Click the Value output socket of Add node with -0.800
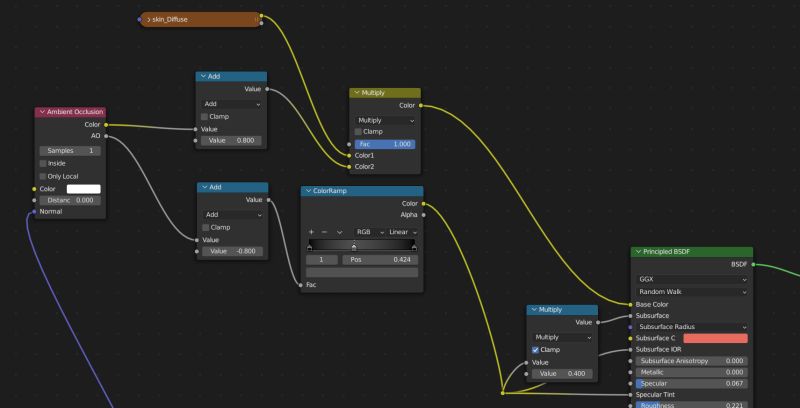The width and height of the screenshot is (800, 408). pyautogui.click(x=269, y=200)
